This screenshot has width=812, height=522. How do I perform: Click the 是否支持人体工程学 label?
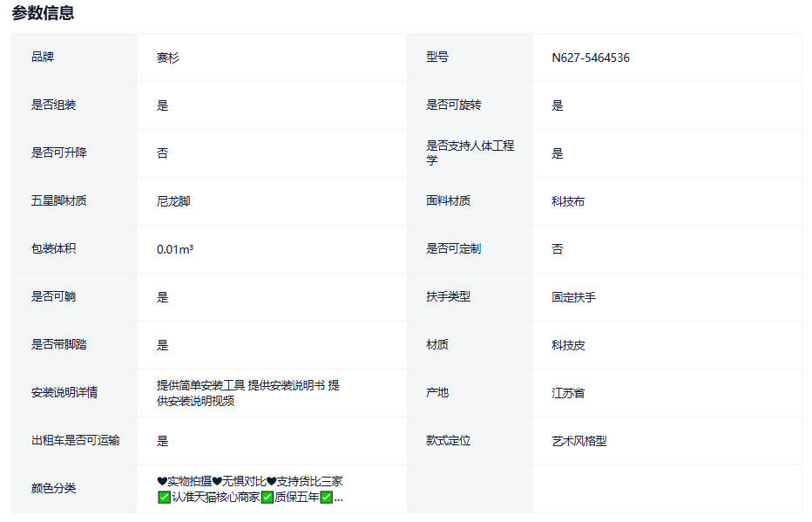coord(470,153)
